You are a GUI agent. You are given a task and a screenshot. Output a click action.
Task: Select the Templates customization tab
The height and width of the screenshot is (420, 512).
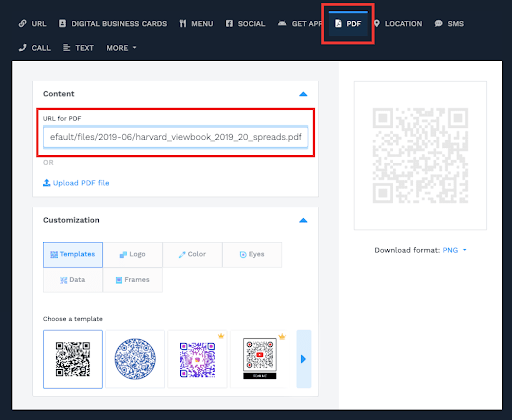click(x=73, y=255)
